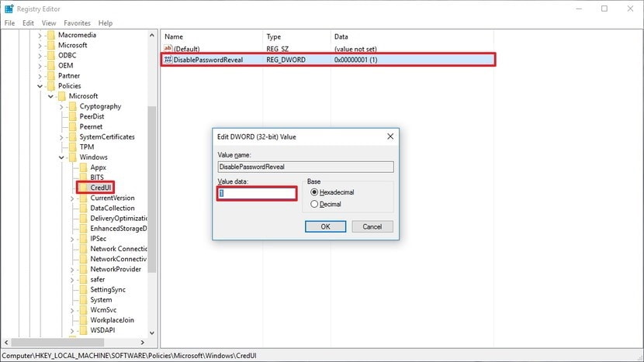
Task: Click the Value name field
Action: pyautogui.click(x=306, y=167)
